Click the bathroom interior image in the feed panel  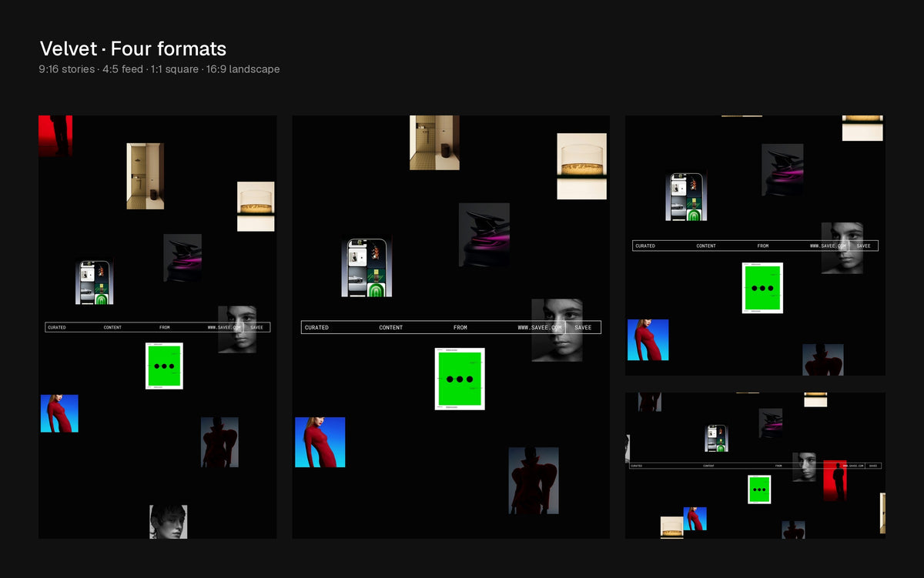pyautogui.click(x=434, y=142)
